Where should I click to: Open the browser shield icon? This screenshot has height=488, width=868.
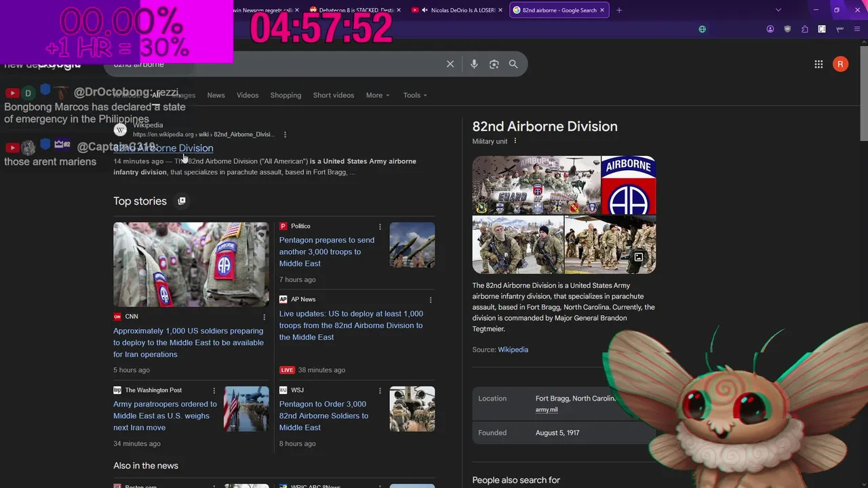pos(787,29)
